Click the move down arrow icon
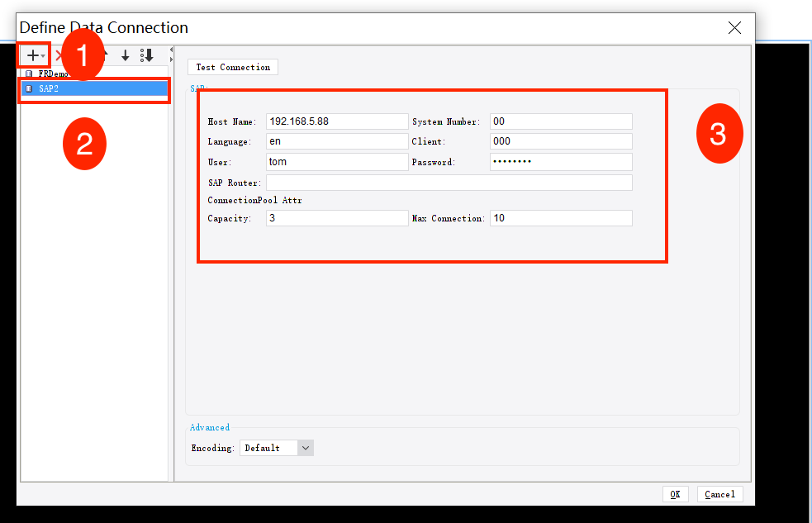The height and width of the screenshot is (523, 812). click(126, 55)
